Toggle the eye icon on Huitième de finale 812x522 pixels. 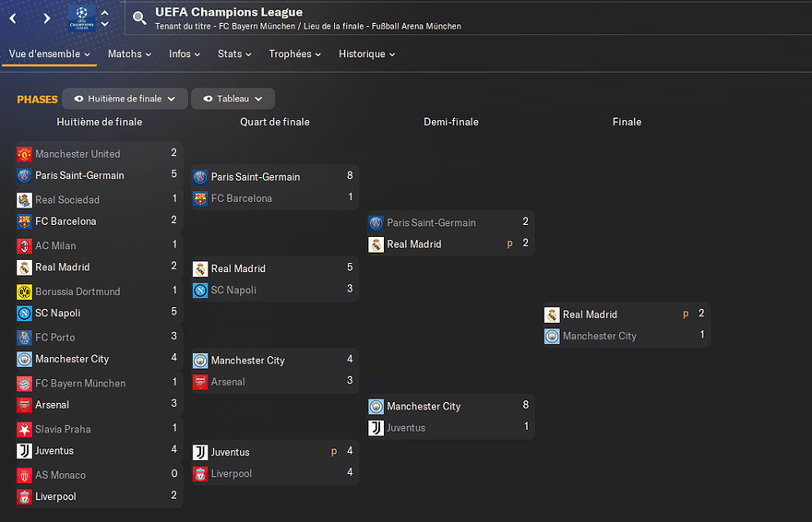[x=78, y=99]
